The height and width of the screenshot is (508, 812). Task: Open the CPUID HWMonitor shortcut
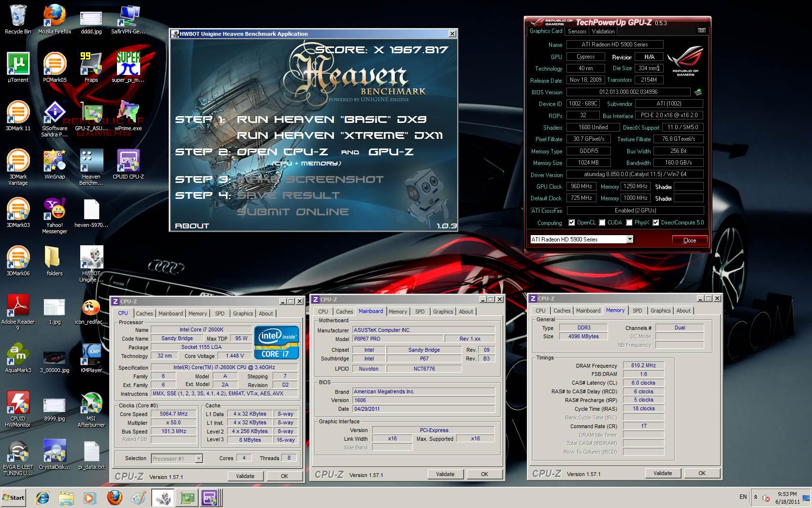coord(18,409)
